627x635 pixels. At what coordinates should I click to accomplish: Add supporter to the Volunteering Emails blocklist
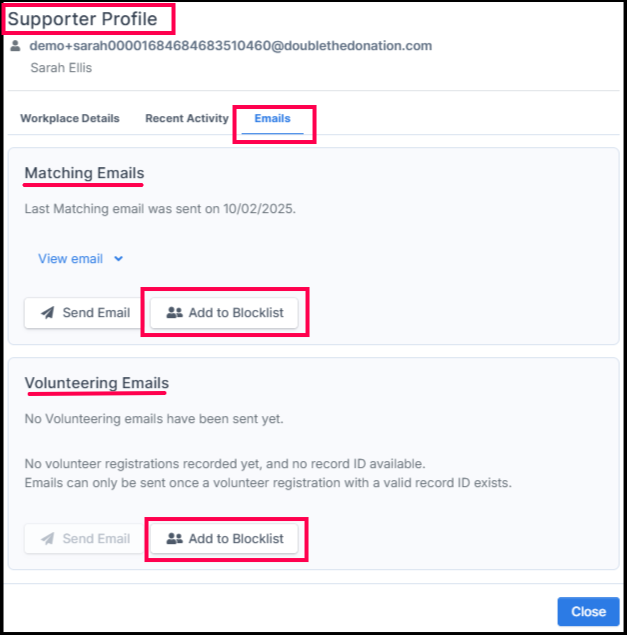pos(225,539)
